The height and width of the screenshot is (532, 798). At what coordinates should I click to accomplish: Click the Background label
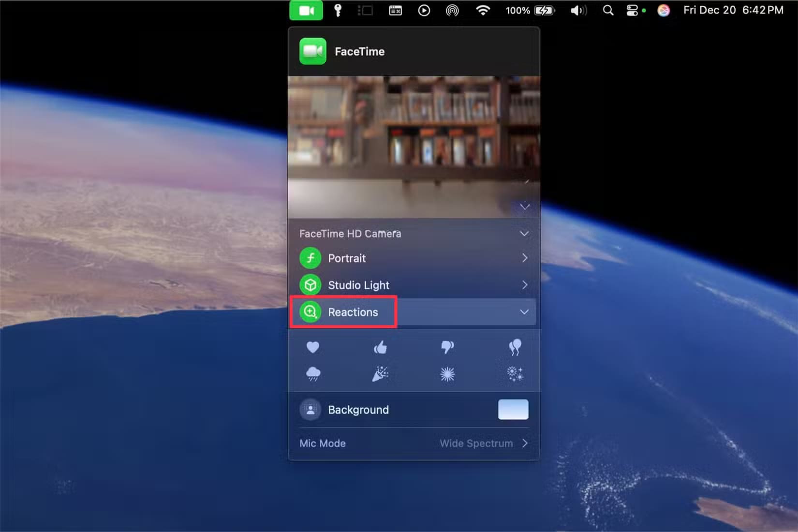(358, 410)
